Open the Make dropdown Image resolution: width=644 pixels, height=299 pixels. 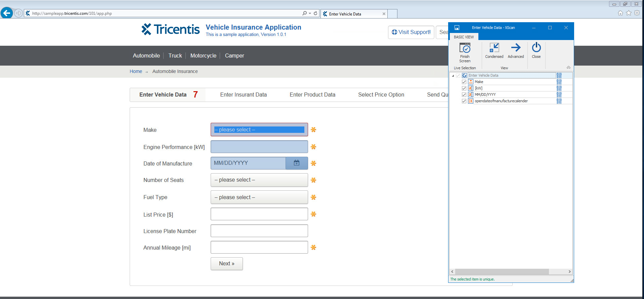click(259, 130)
